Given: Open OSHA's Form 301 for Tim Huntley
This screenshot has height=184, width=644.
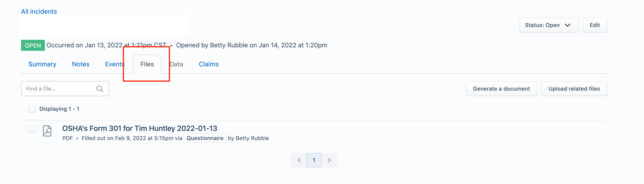Looking at the screenshot, I should pos(140,128).
